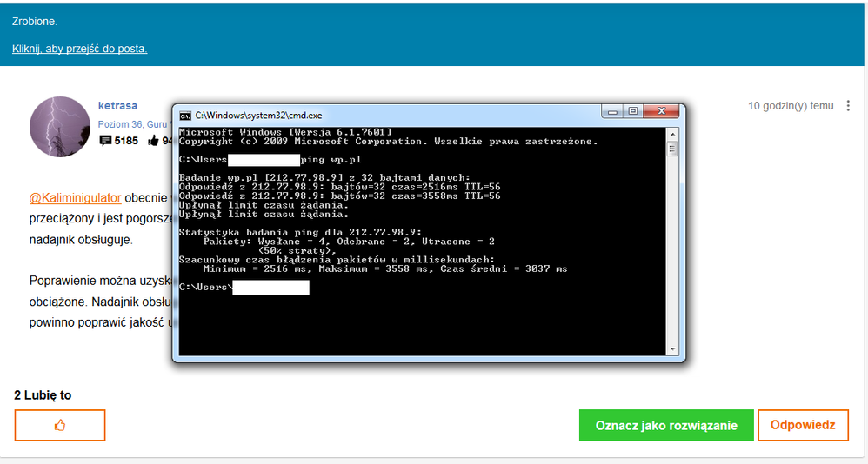Screen dimensions: 868x464
Task: Click 'Pakiety: Wysłane = 4' line in cmd
Action: point(349,242)
